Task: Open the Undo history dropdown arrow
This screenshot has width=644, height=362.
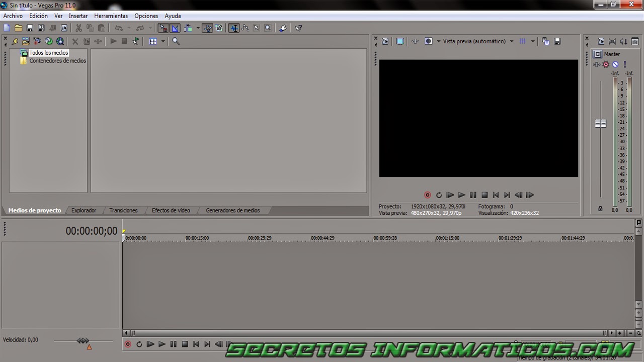Action: point(129,28)
